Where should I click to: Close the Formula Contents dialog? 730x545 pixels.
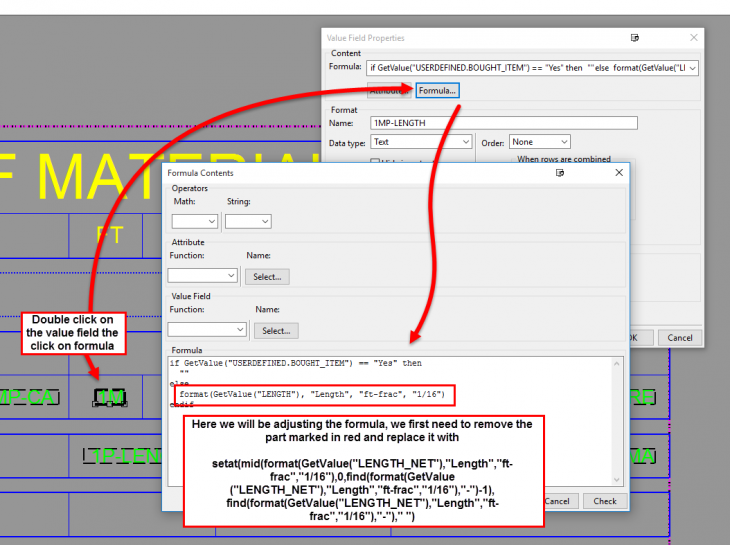click(619, 173)
